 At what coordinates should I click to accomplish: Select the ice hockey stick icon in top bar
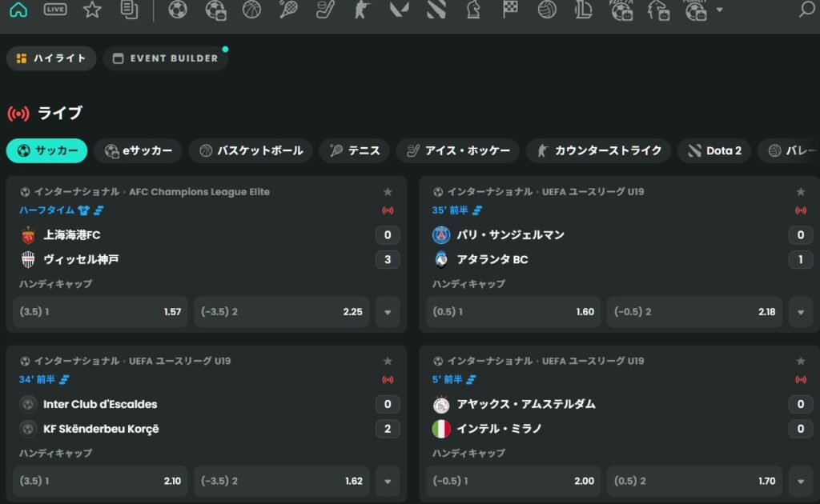[x=325, y=9]
